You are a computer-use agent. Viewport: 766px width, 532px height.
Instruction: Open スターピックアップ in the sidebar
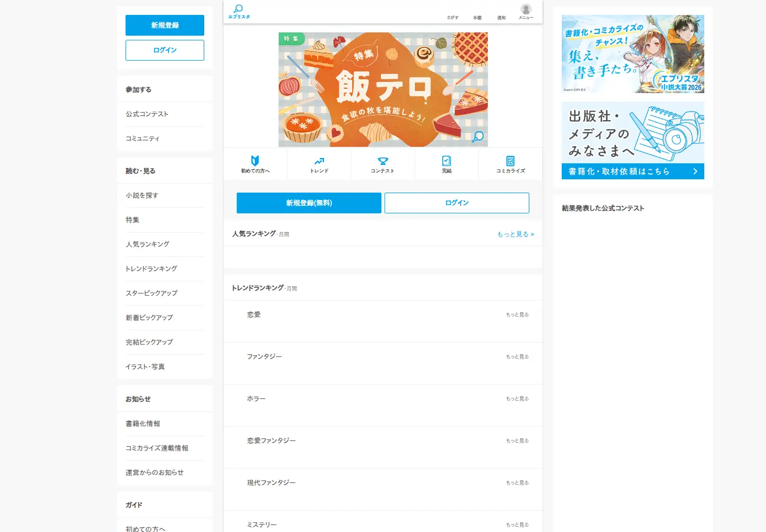(x=165, y=293)
